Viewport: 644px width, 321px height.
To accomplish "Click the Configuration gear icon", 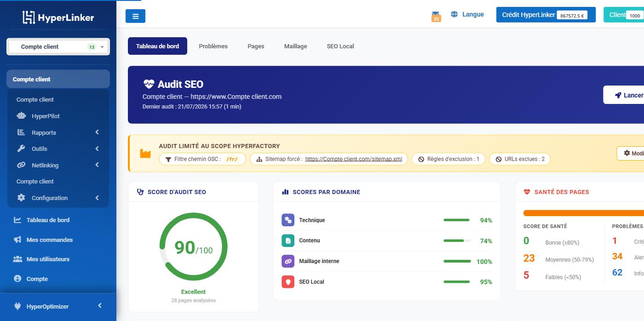I will click(21, 198).
